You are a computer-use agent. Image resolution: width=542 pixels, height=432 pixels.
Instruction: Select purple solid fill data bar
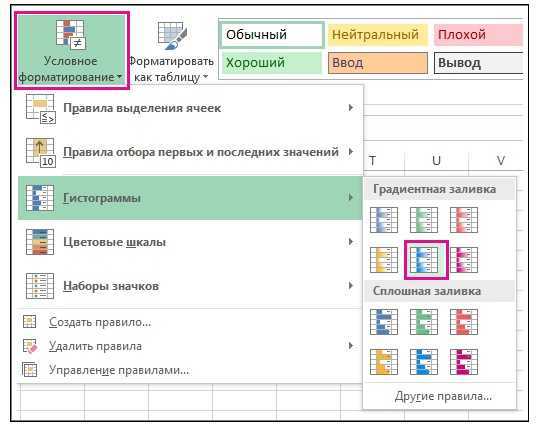pyautogui.click(x=464, y=362)
